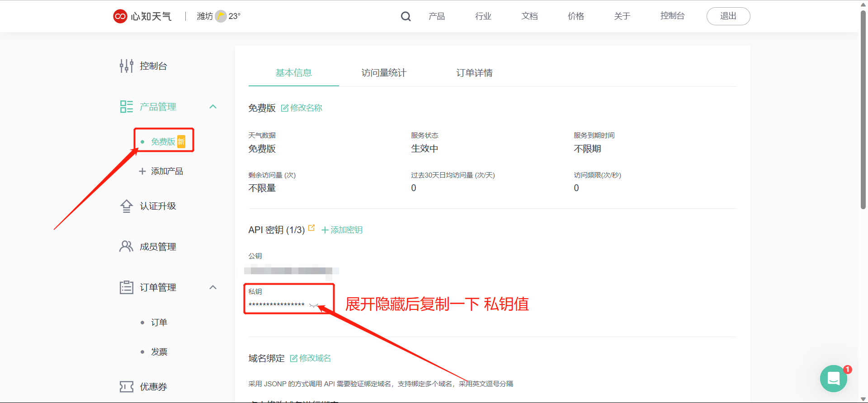The height and width of the screenshot is (403, 868).
Task: Open 认证升级 in the sidebar
Action: point(158,206)
